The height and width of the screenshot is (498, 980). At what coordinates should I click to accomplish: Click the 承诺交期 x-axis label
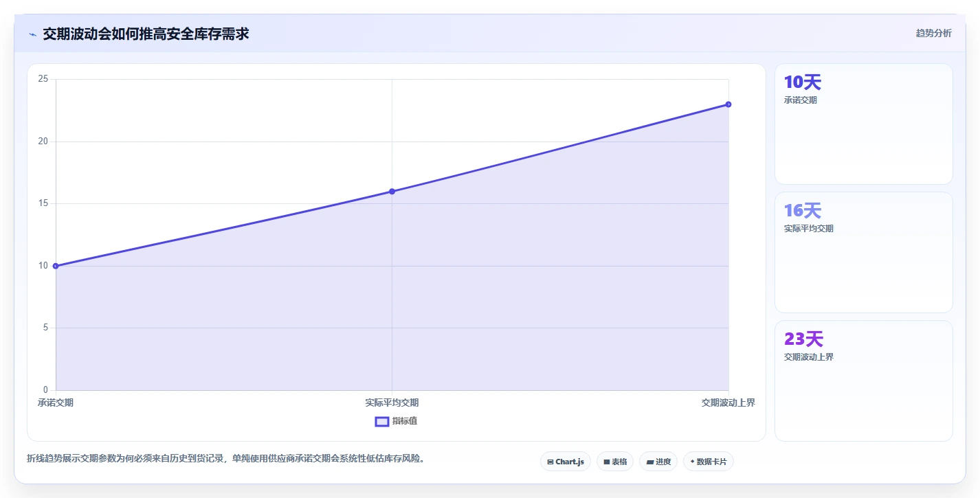pos(56,403)
